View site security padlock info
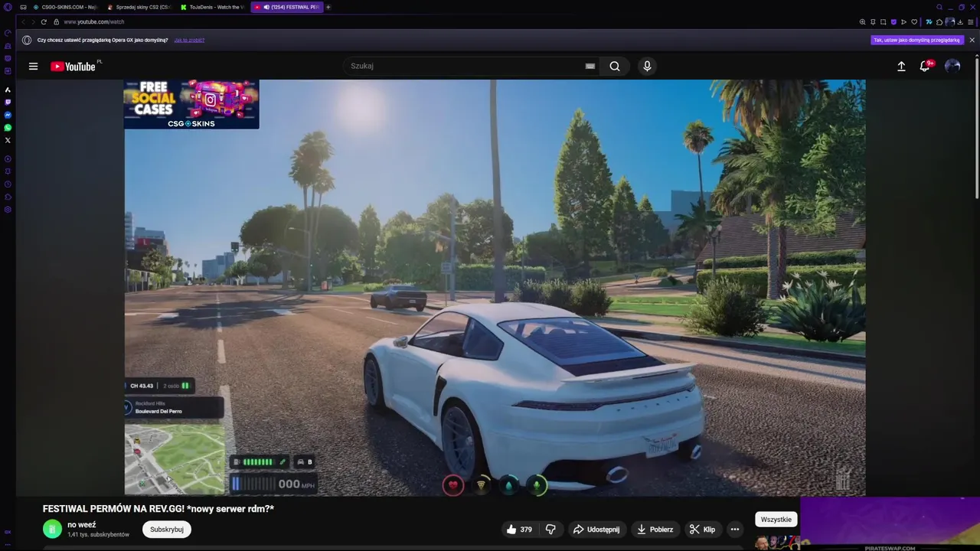Viewport: 980px width, 551px height. [56, 21]
